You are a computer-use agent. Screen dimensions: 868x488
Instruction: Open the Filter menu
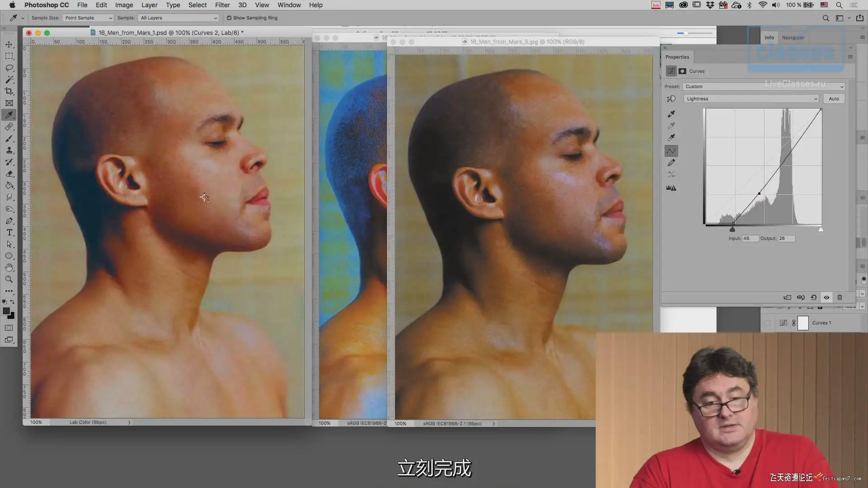coord(222,5)
